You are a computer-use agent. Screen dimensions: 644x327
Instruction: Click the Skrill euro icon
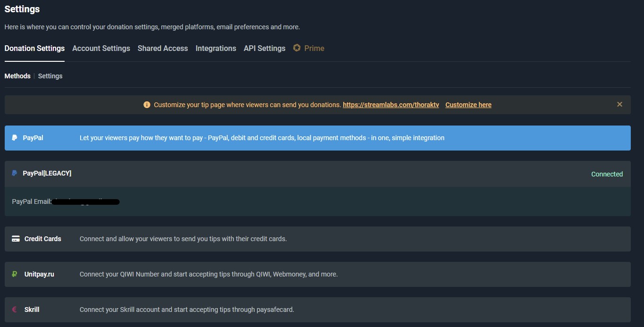(x=15, y=310)
